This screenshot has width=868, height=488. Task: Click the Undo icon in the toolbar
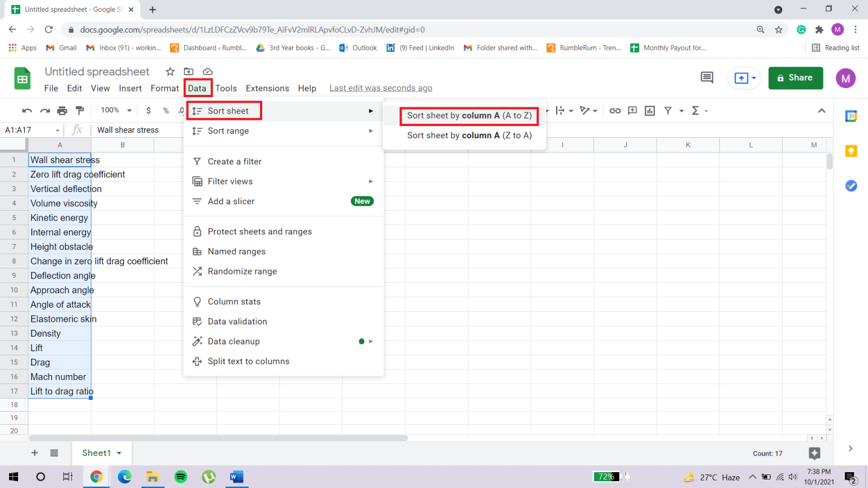pyautogui.click(x=27, y=110)
